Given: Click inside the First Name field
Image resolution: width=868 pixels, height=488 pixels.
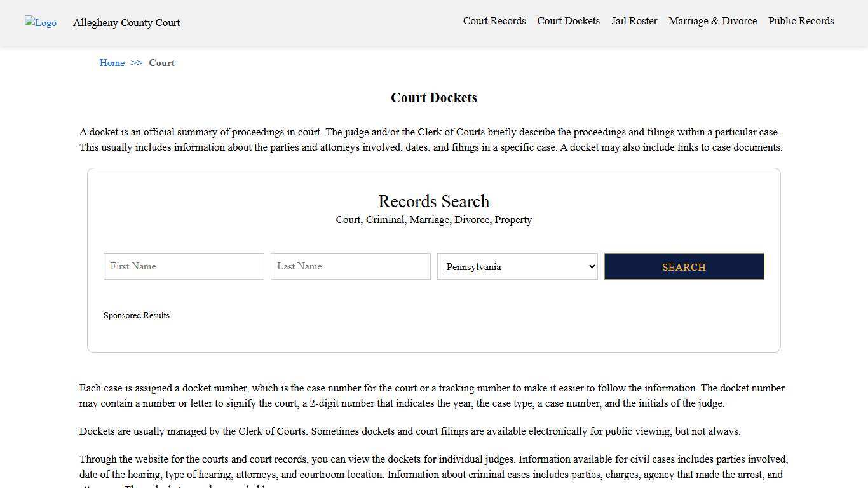Looking at the screenshot, I should click(183, 266).
